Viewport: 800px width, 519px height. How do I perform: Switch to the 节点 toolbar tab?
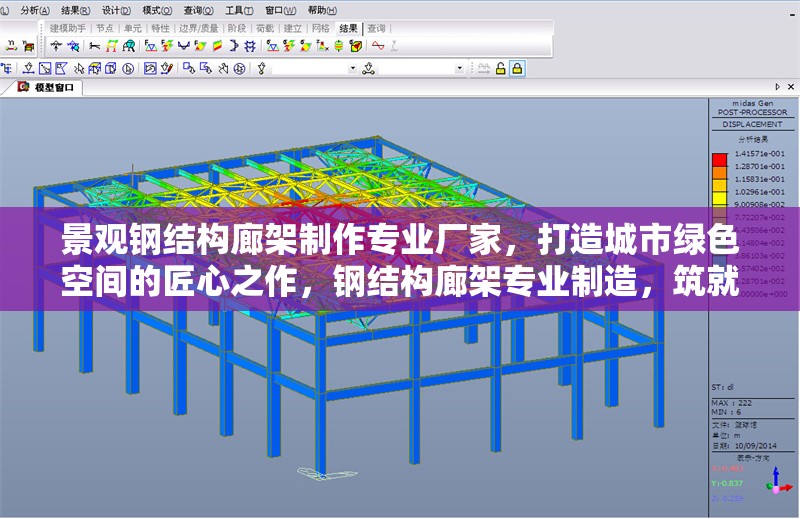(x=105, y=28)
